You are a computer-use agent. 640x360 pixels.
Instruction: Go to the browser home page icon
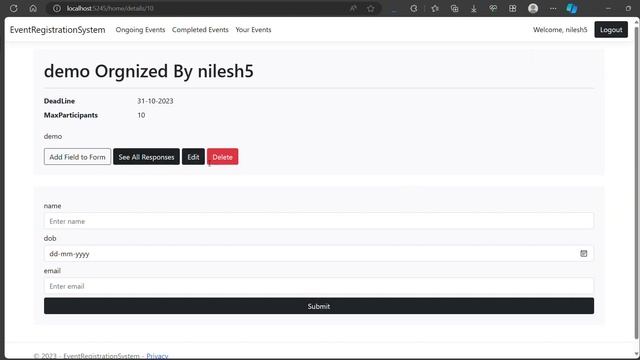click(x=33, y=8)
